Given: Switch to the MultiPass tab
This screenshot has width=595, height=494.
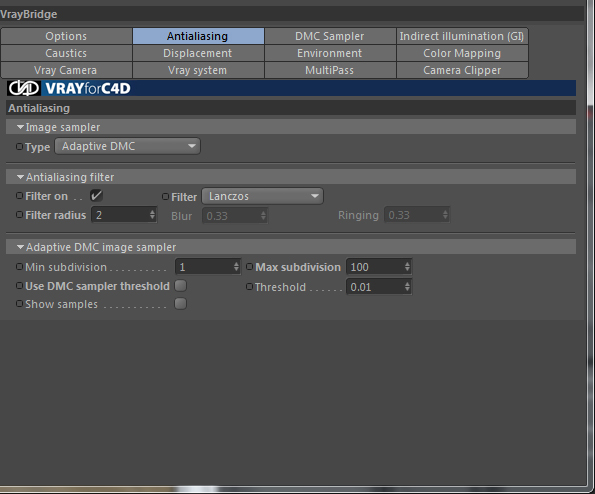Looking at the screenshot, I should point(329,70).
